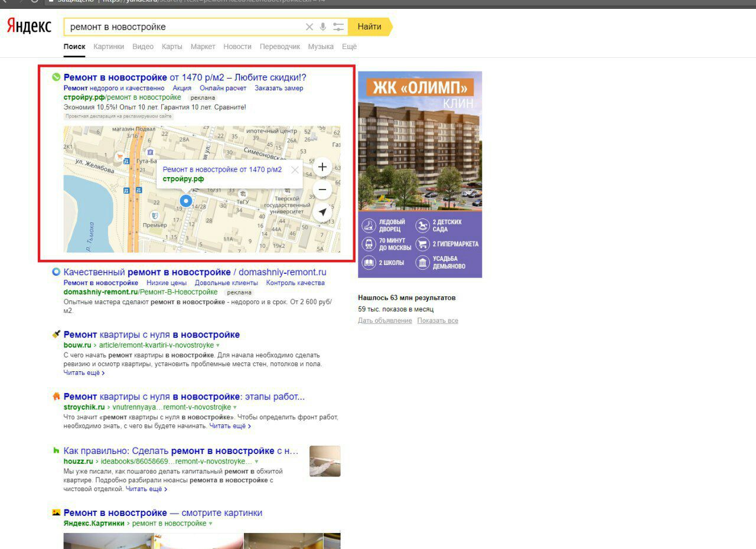Open the Акция sitelink
The width and height of the screenshot is (756, 549).
(x=182, y=88)
